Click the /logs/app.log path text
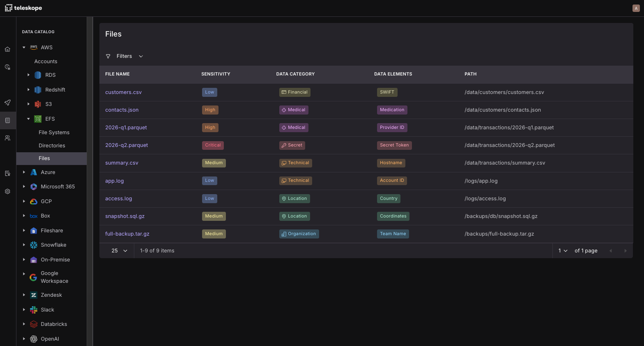The width and height of the screenshot is (644, 346). coord(481,181)
